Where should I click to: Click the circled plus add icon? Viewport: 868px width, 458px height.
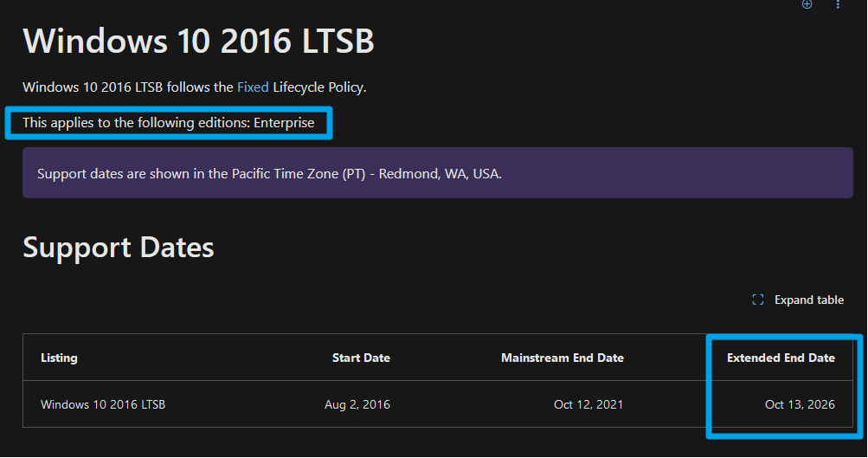pyautogui.click(x=807, y=4)
